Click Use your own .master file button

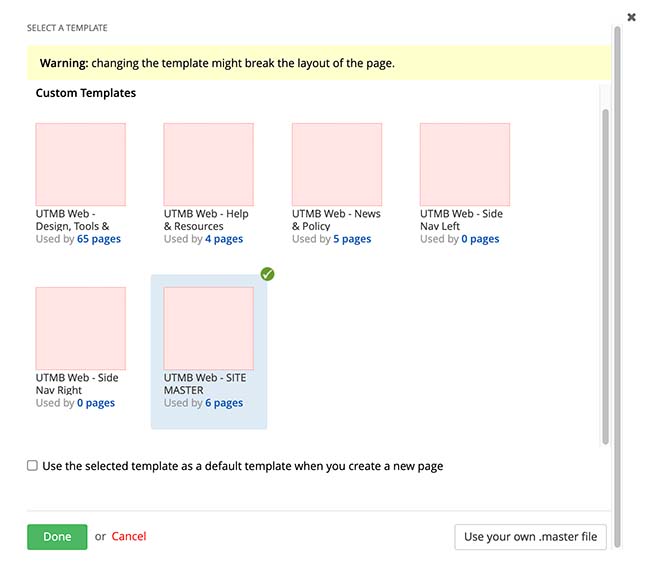pos(530,537)
